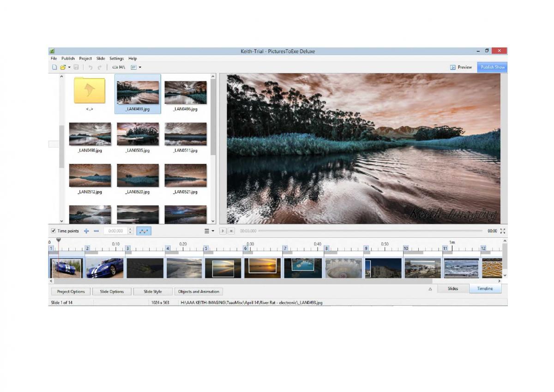This screenshot has width=554, height=392.
Task: Click the preview playback progress slider
Action: coord(369,231)
